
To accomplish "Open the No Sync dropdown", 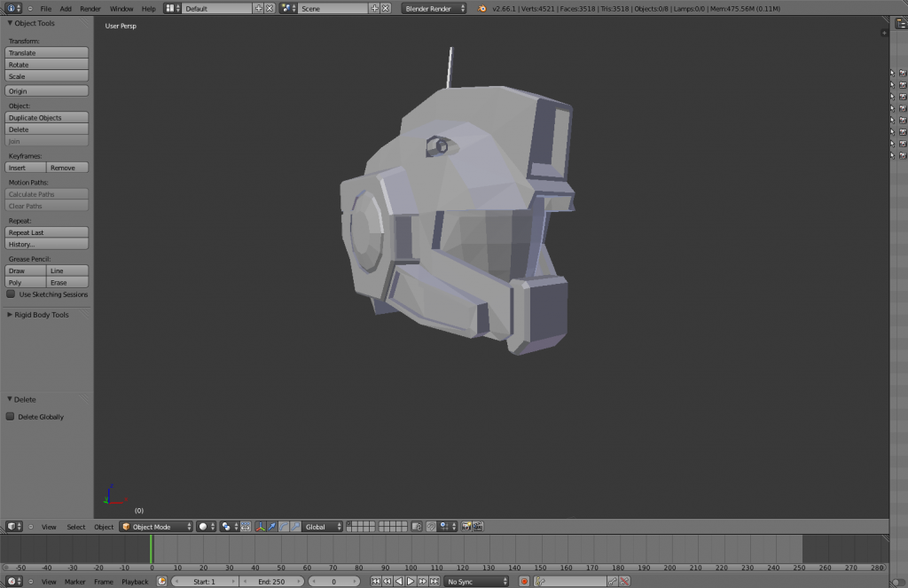I will 477,581.
